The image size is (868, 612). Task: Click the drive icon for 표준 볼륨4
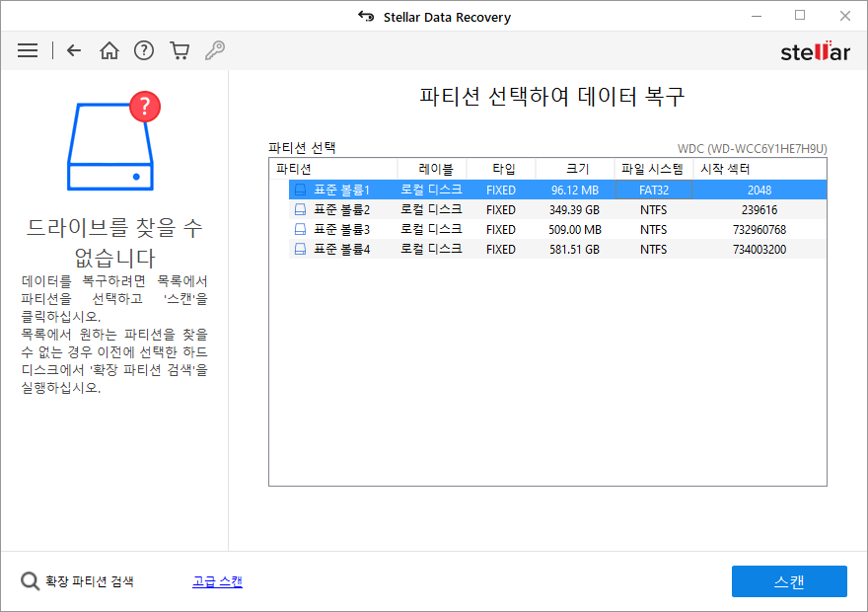tap(300, 249)
